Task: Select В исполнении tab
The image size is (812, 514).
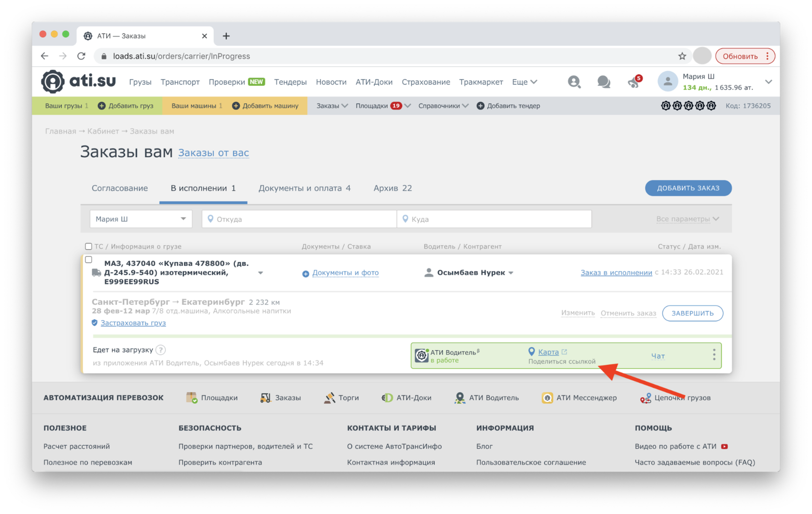Action: tap(203, 188)
